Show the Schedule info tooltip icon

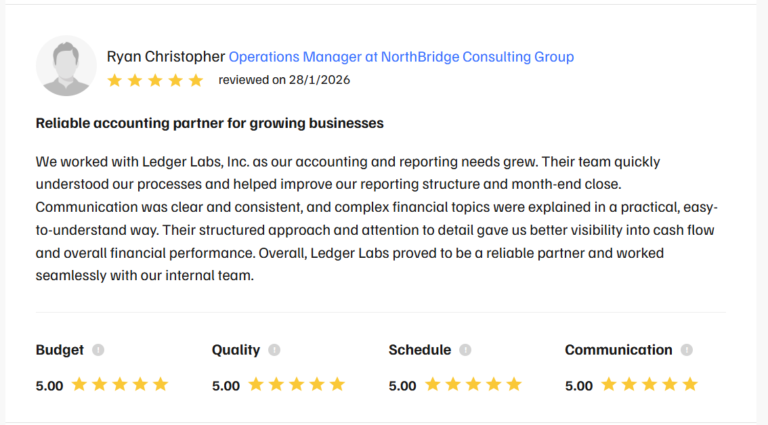(465, 350)
